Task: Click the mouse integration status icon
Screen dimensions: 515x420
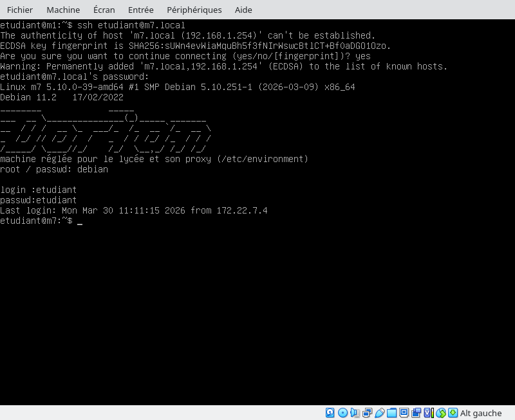Action: coord(441,413)
